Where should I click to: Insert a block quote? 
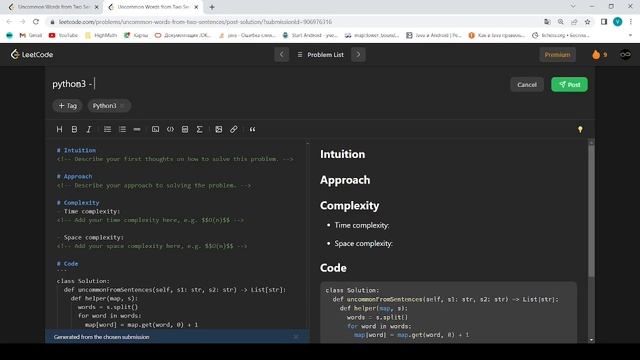(x=252, y=129)
